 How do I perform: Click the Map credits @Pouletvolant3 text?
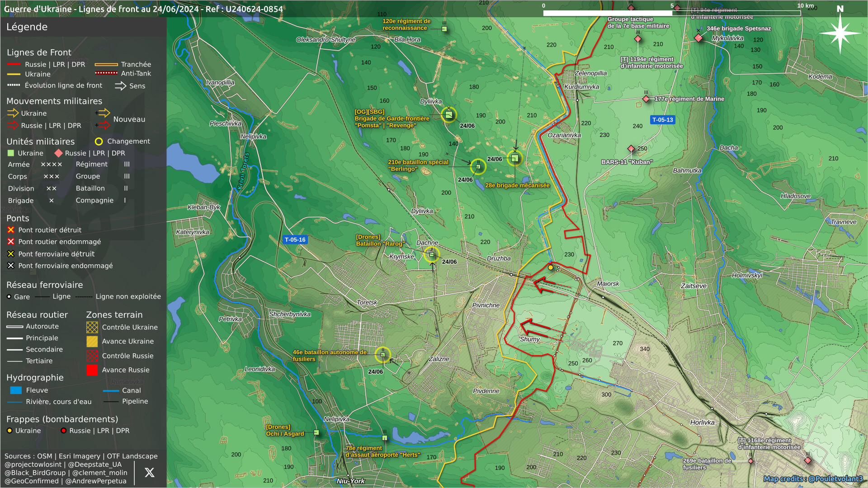point(812,479)
